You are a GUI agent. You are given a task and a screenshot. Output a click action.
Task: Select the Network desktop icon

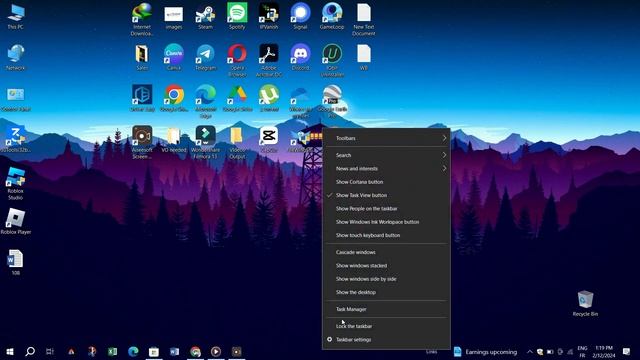coord(16,57)
